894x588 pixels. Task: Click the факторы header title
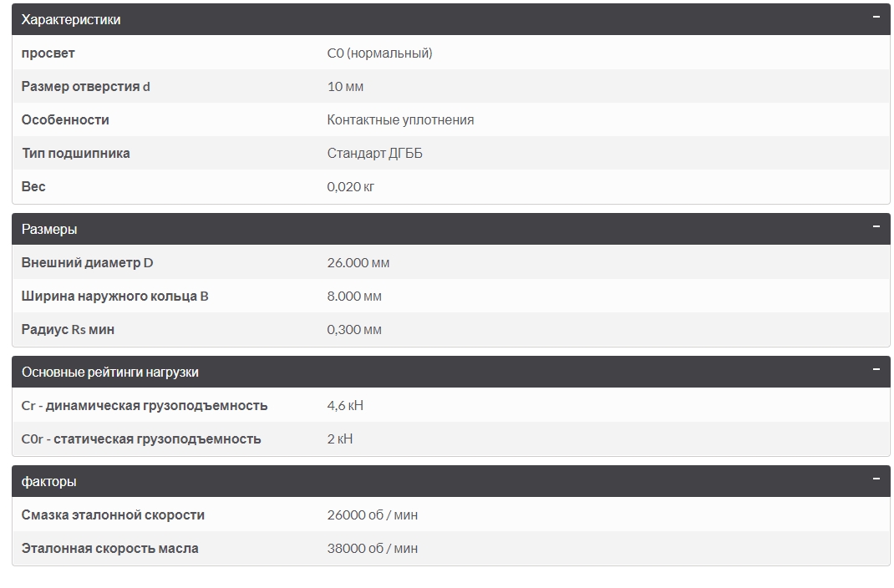49,481
